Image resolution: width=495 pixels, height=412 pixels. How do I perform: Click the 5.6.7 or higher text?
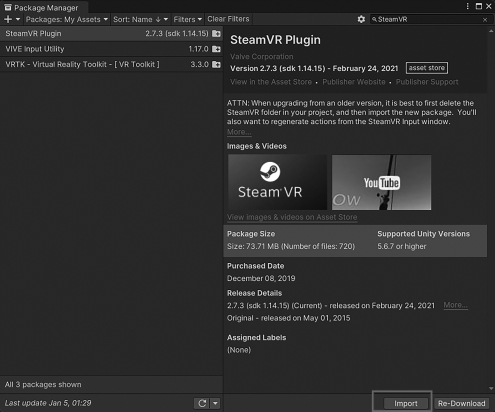(402, 246)
